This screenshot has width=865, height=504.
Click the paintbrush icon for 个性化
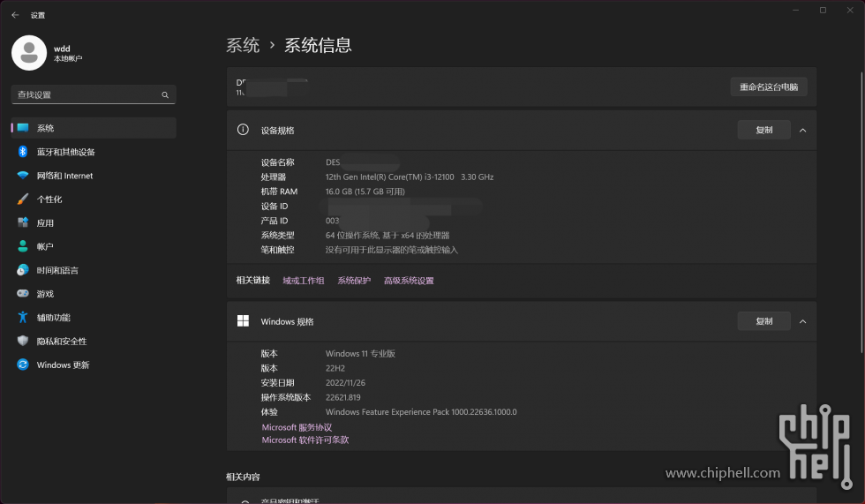[x=23, y=199]
